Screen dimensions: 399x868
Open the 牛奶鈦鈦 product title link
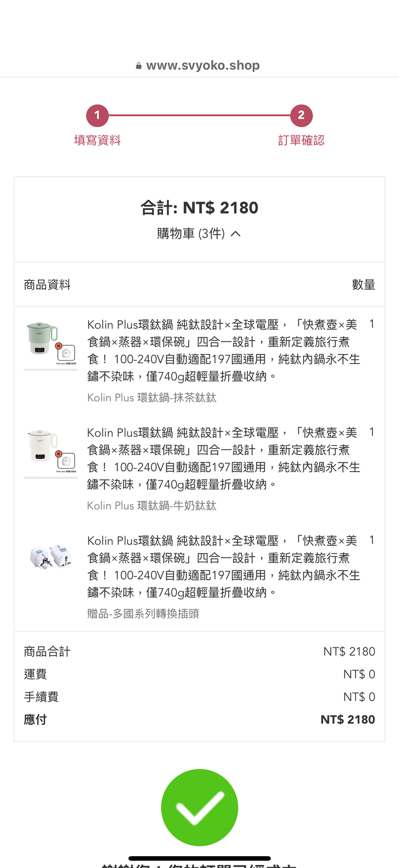(224, 458)
